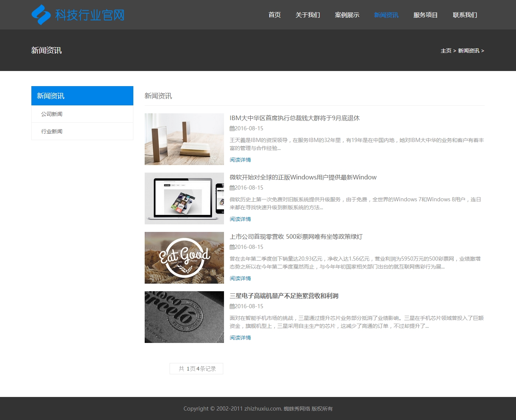Open the wooden desk lamp thumbnail
The image size is (516, 420).
click(184, 139)
